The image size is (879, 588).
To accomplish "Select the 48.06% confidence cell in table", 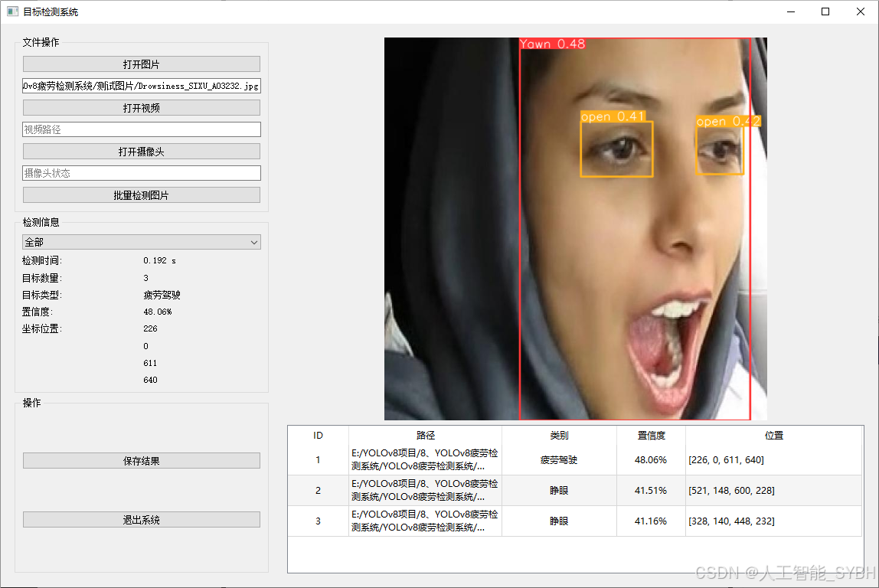I will [x=651, y=459].
